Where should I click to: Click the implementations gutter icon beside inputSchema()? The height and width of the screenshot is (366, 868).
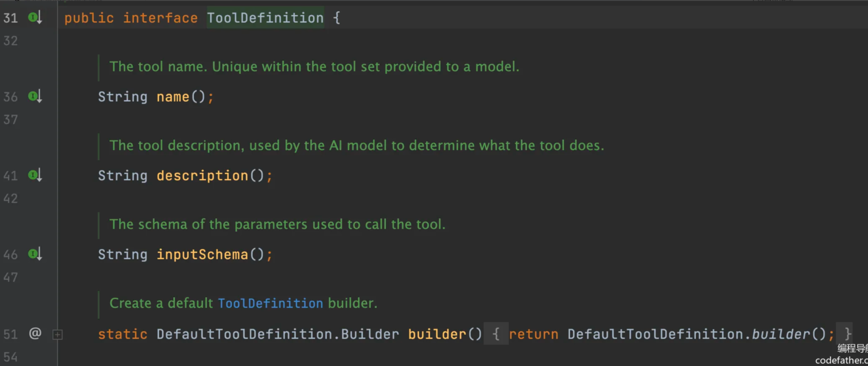click(x=34, y=254)
